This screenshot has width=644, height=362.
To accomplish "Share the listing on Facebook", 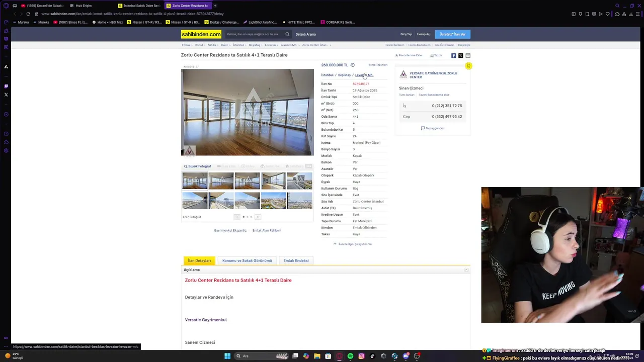I will [x=453, y=56].
